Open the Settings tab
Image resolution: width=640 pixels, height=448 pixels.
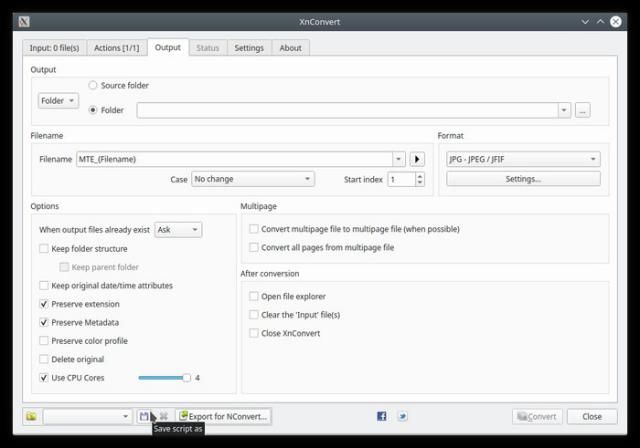coord(249,47)
